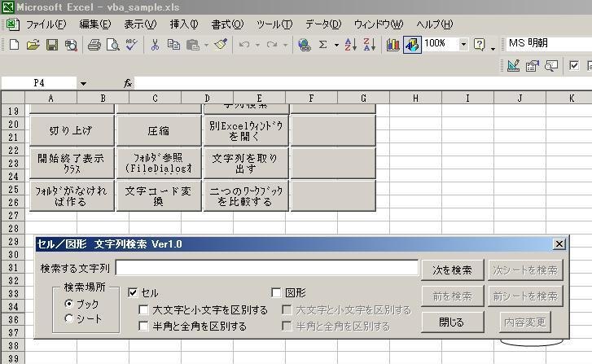592x364 pixels.
Task: Open the paste options dropdown arrow
Action: pyautogui.click(x=207, y=46)
